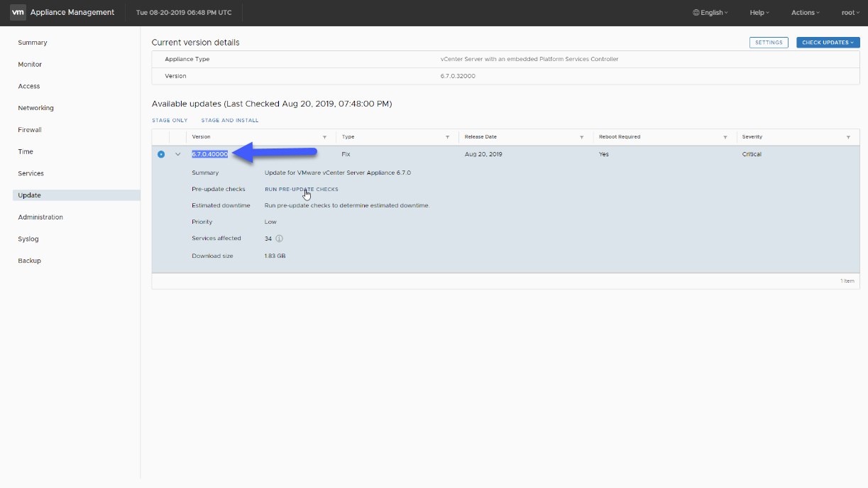Click the Critical severity cell
The height and width of the screenshot is (488, 868).
coord(752,154)
